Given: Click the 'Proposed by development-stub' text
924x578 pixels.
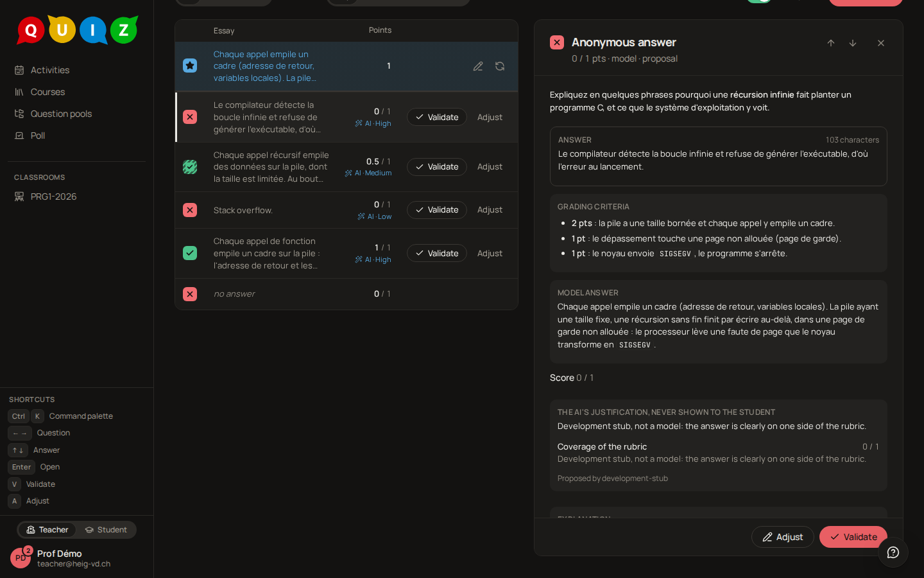Looking at the screenshot, I should click(613, 478).
